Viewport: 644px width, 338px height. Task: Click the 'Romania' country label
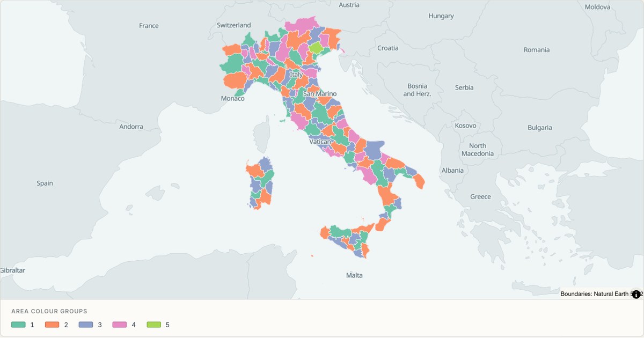point(537,50)
